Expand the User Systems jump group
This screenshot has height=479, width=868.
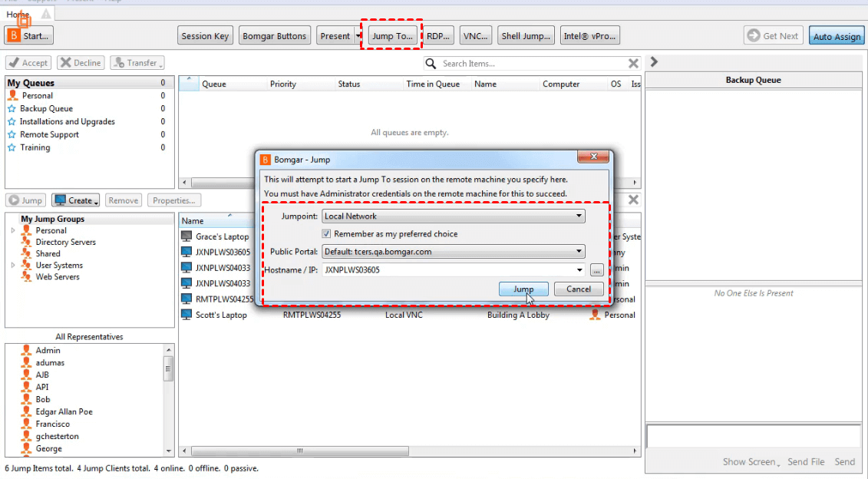[13, 266]
